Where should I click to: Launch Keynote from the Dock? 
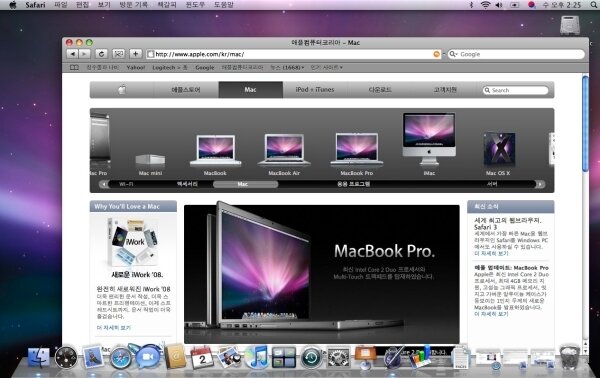pyautogui.click(x=365, y=357)
